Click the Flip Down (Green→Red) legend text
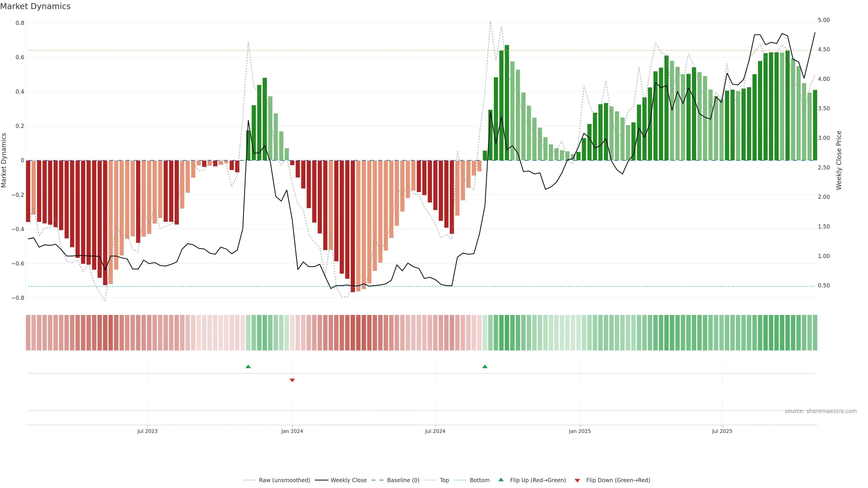 (x=618, y=480)
